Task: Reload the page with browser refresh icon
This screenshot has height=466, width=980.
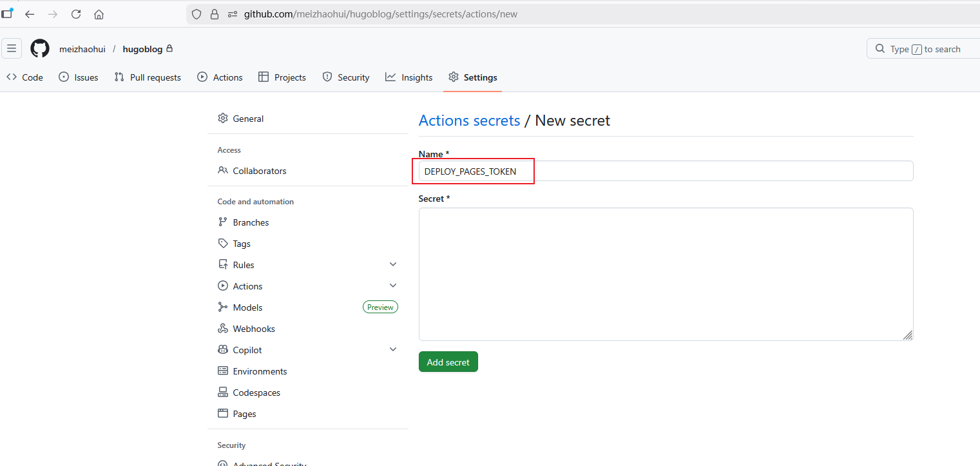Action: (76, 14)
